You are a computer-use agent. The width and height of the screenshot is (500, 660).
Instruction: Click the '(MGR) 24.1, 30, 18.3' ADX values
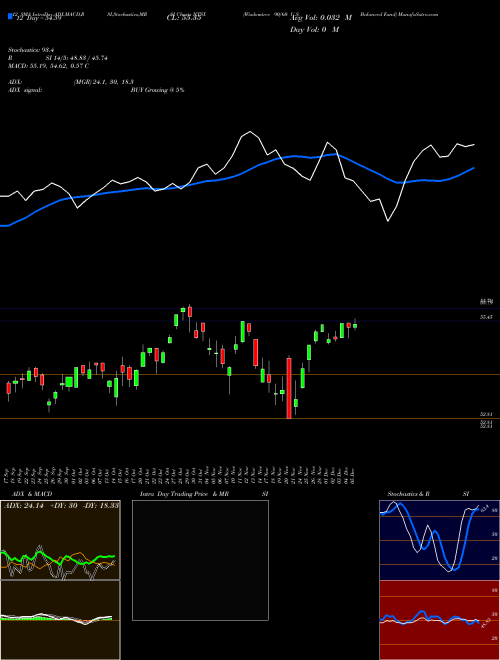point(104,82)
